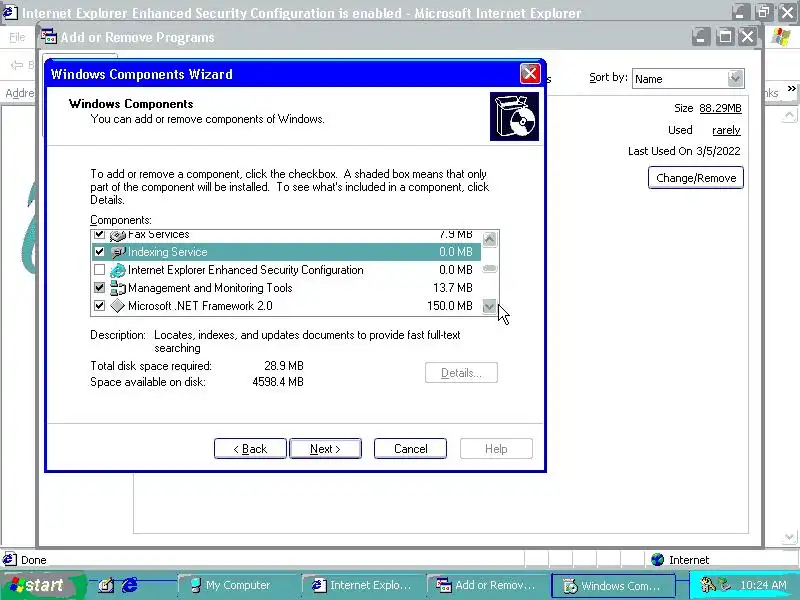Viewport: 800px width, 600px height.
Task: Click the IE Back arrow toolbar button
Action: tap(17, 65)
